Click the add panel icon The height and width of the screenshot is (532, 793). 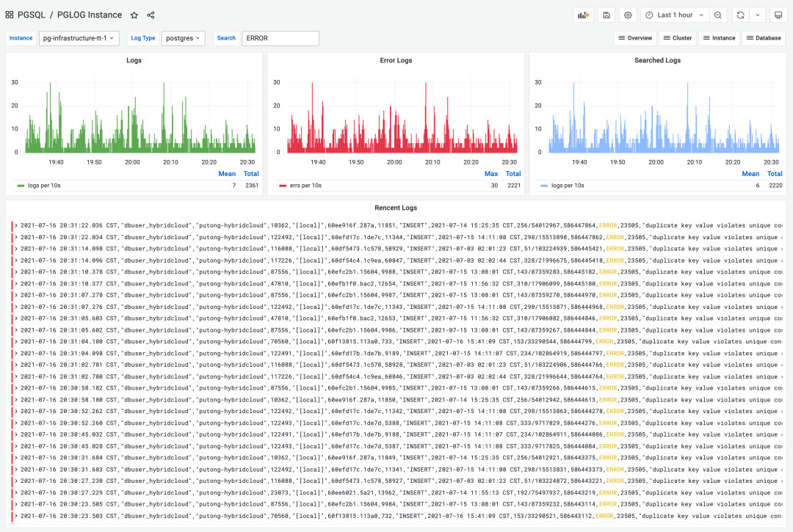(x=583, y=15)
